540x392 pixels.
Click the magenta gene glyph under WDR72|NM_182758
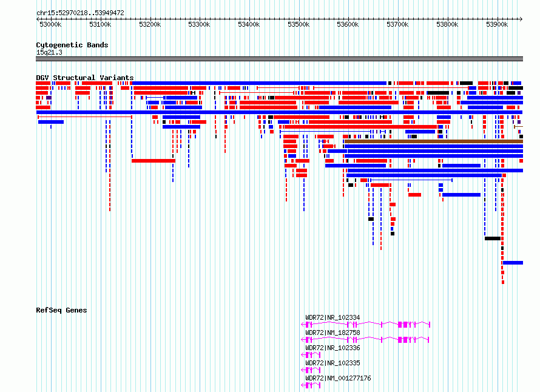(x=365, y=340)
